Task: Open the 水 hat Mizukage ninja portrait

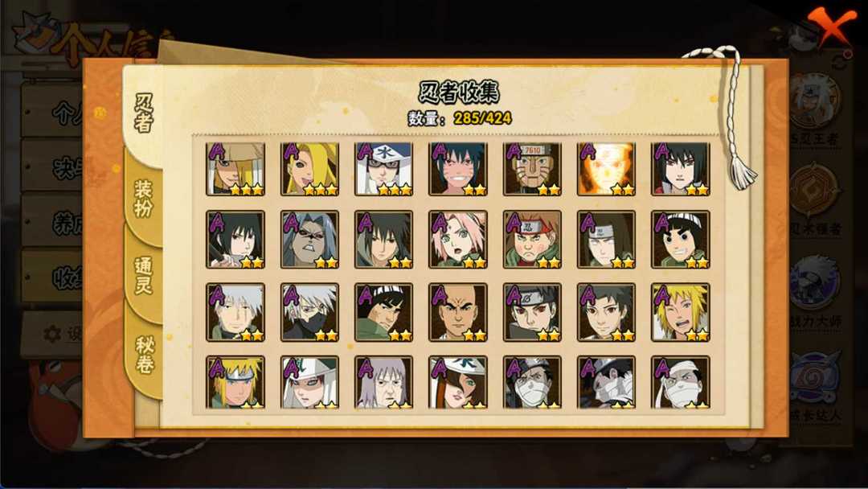Action: coord(383,169)
